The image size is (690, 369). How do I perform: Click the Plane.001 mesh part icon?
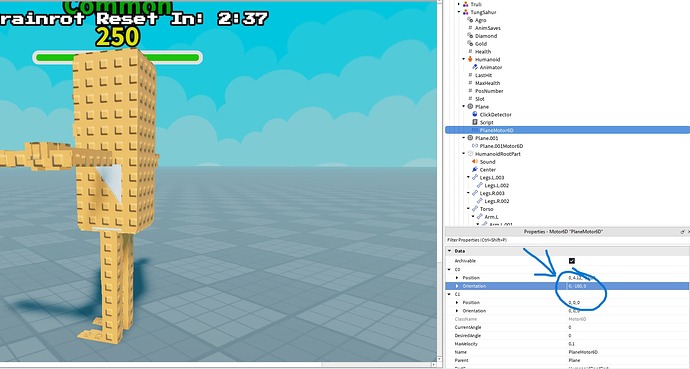point(470,138)
